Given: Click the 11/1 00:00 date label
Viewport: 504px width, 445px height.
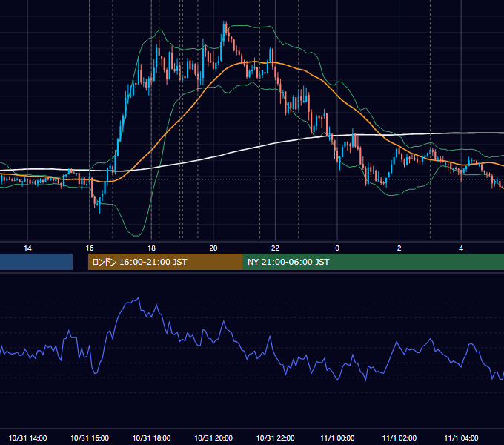Looking at the screenshot, I should coord(337,438).
